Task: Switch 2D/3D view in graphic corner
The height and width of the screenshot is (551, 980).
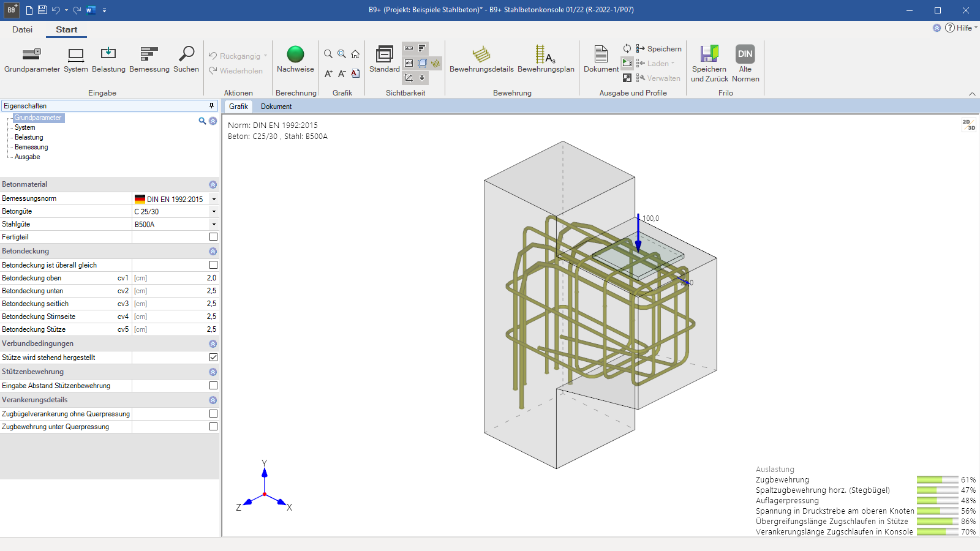Action: (969, 125)
